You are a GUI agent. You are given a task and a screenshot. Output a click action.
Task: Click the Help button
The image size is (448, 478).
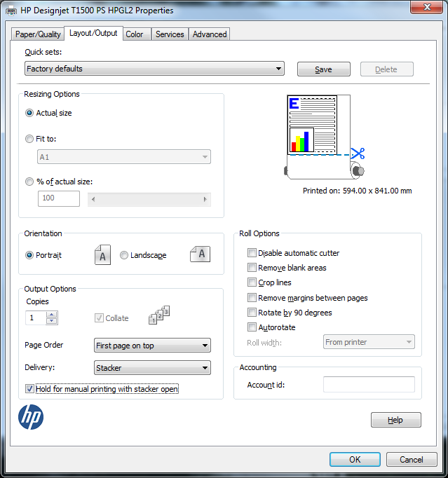(396, 420)
